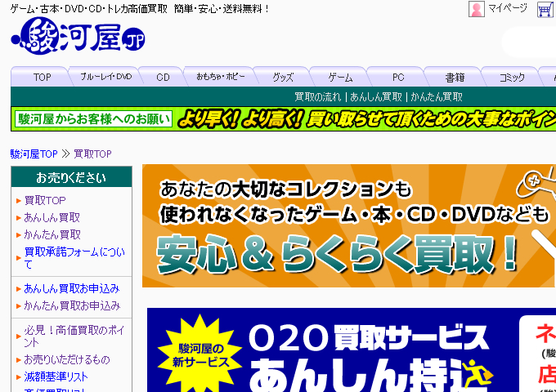
Task: Open 買取の流れ in green bar
Action: pos(318,96)
